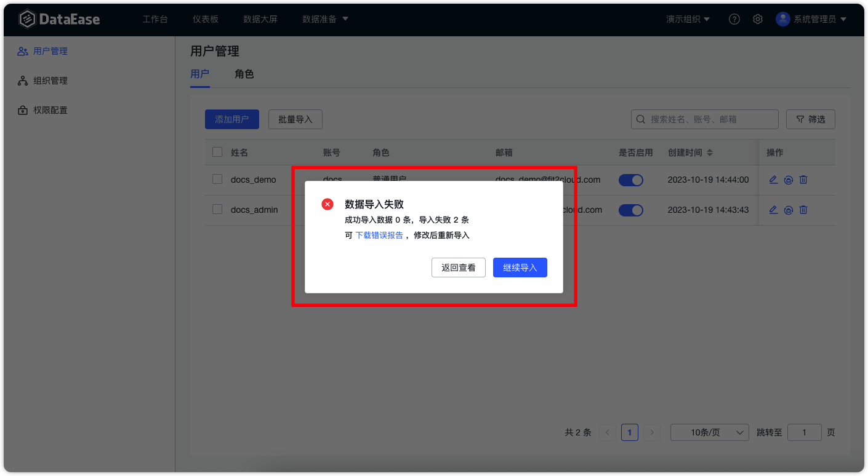This screenshot has width=868, height=476.
Task: Click the 返回查看 button in dialog
Action: pyautogui.click(x=459, y=268)
